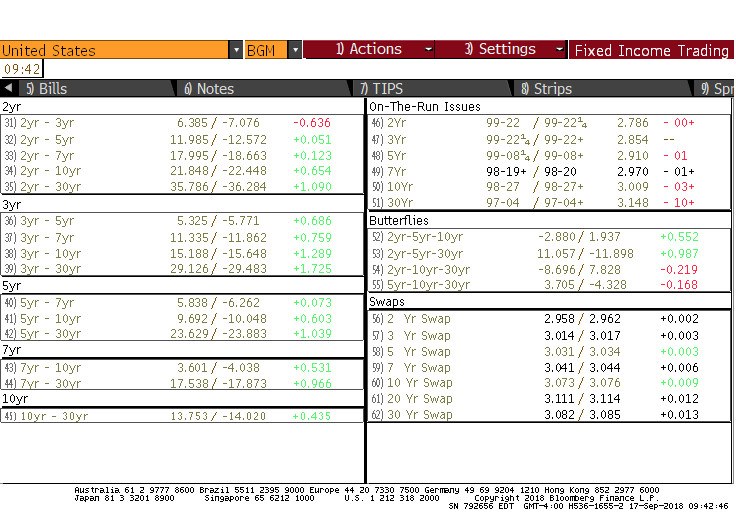Image resolution: width=736 pixels, height=529 pixels.
Task: Click the 2.786 yield for 2Yr
Action: point(632,123)
